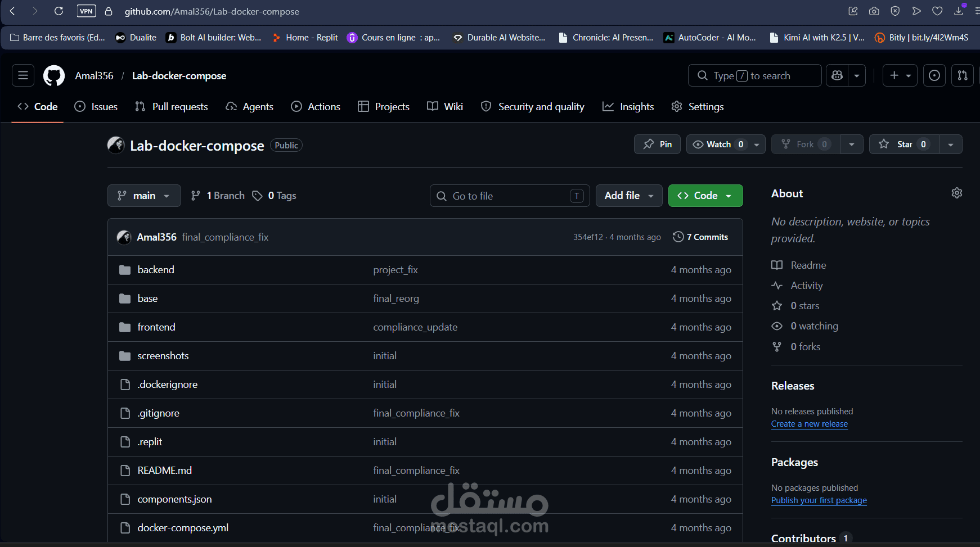The height and width of the screenshot is (547, 980).
Task: Click the Type / to search box
Action: (x=754, y=75)
